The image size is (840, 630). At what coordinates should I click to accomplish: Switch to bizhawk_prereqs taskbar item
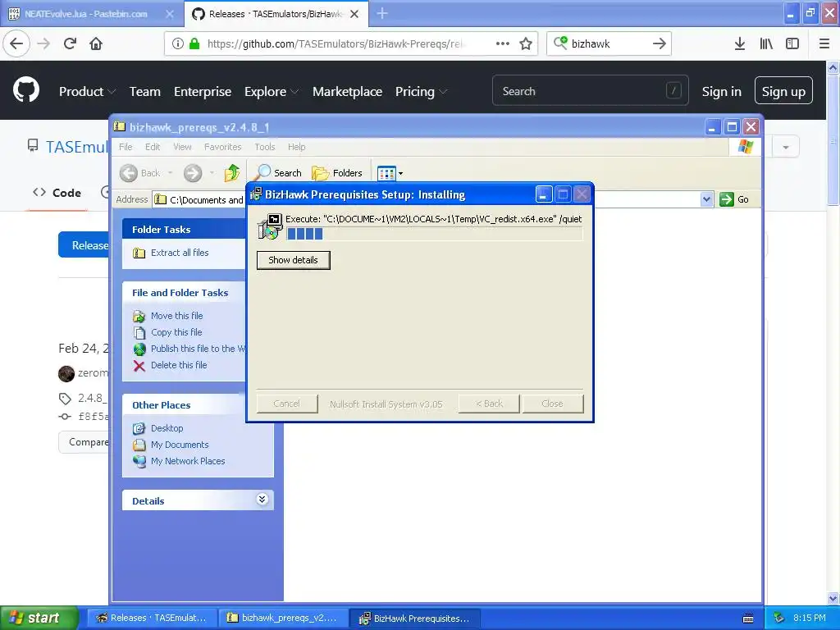[283, 618]
